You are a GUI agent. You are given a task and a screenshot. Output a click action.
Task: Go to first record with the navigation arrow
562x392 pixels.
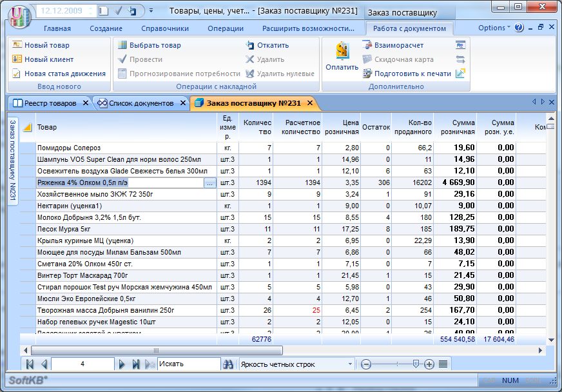pos(30,364)
